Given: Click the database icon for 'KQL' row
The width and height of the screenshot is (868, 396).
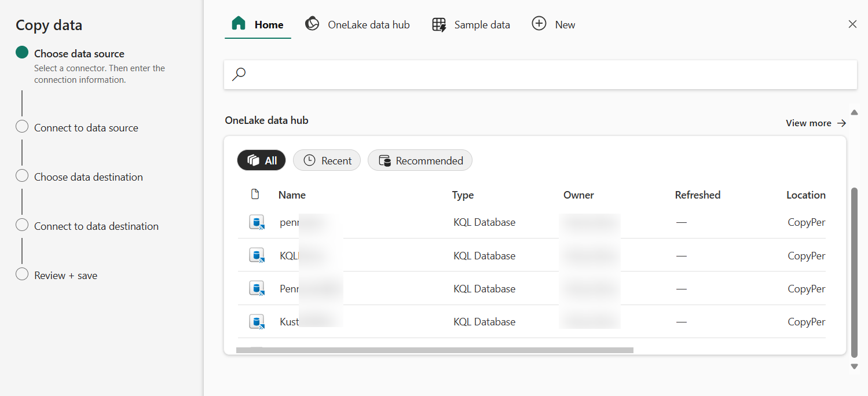Looking at the screenshot, I should point(257,255).
